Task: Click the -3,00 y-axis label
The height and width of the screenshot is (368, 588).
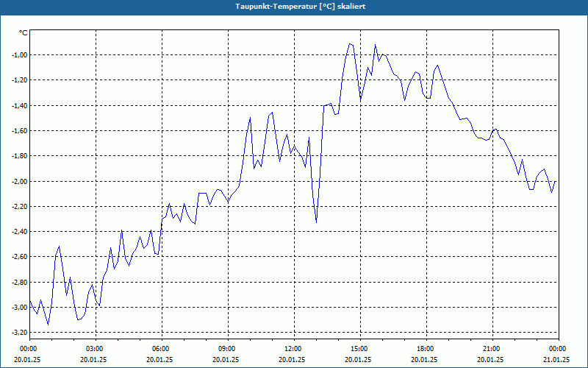Action: point(20,308)
